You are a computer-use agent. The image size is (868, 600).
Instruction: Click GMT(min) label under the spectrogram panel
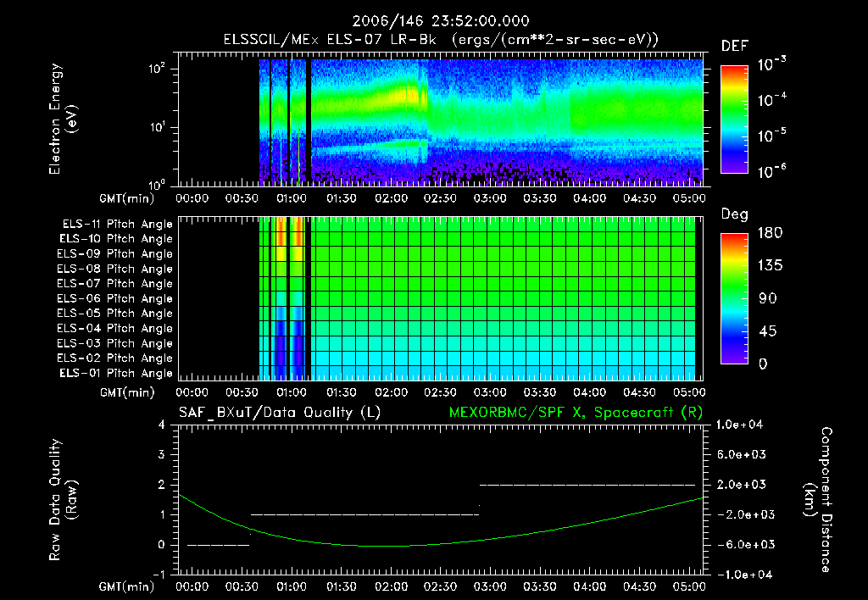[x=127, y=198]
